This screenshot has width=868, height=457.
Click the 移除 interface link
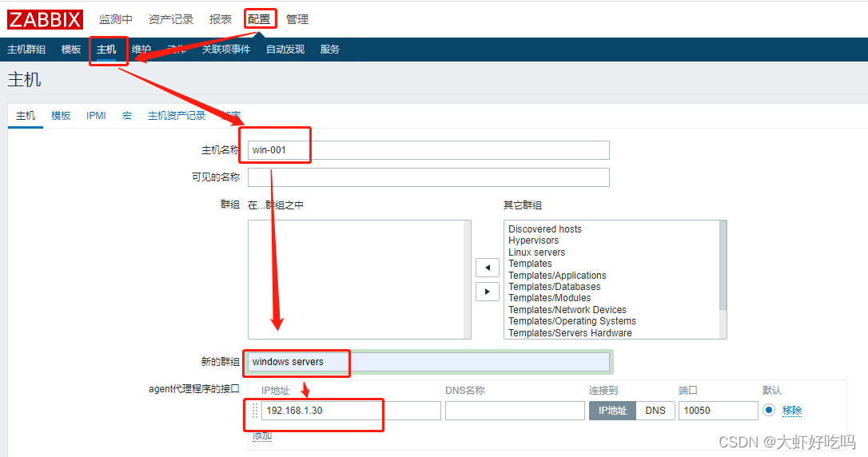[x=792, y=411]
